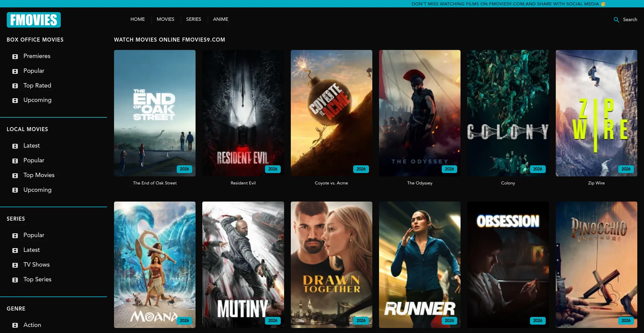
Task: Open Top Movies list
Action: click(x=39, y=175)
